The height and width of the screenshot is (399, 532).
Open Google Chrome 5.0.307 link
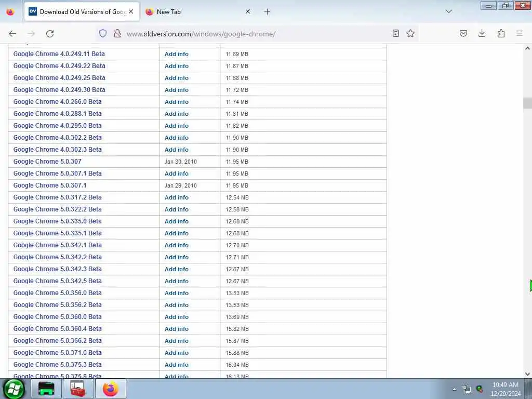tap(47, 162)
